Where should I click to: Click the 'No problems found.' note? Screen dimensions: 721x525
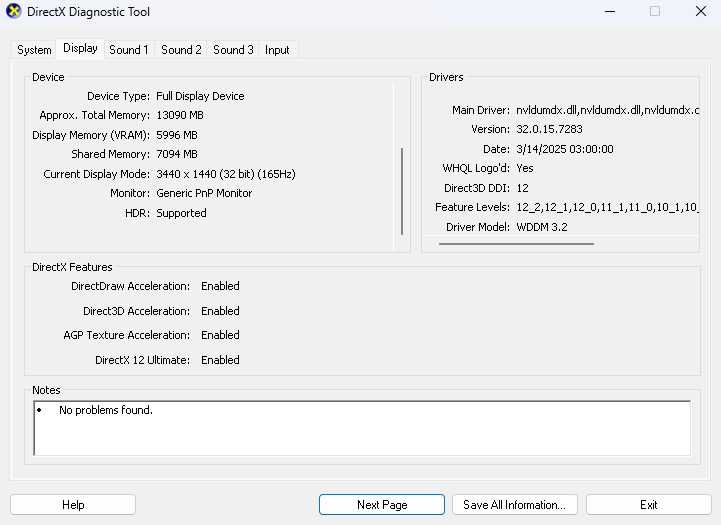pos(106,410)
